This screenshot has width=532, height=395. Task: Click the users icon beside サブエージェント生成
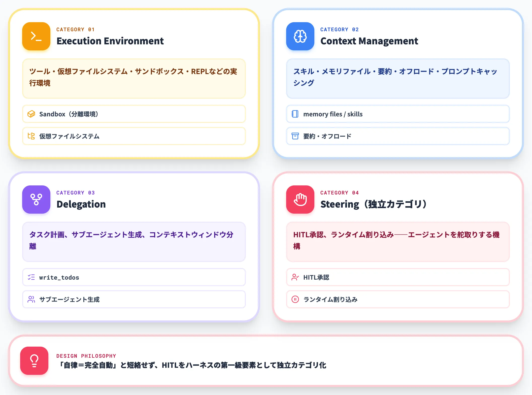click(x=31, y=299)
